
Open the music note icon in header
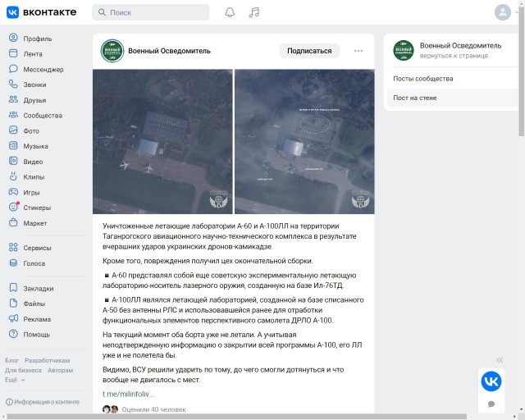point(254,12)
